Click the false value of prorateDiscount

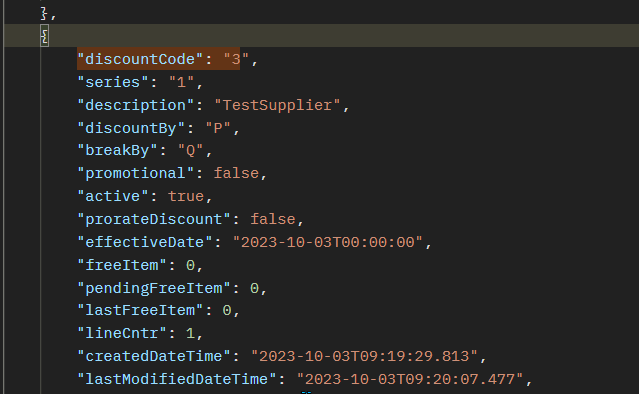273,220
